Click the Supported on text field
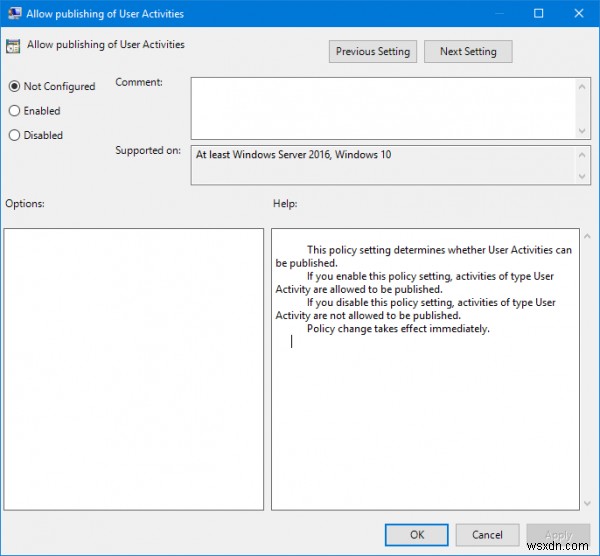This screenshot has height=556, width=600. [x=383, y=165]
